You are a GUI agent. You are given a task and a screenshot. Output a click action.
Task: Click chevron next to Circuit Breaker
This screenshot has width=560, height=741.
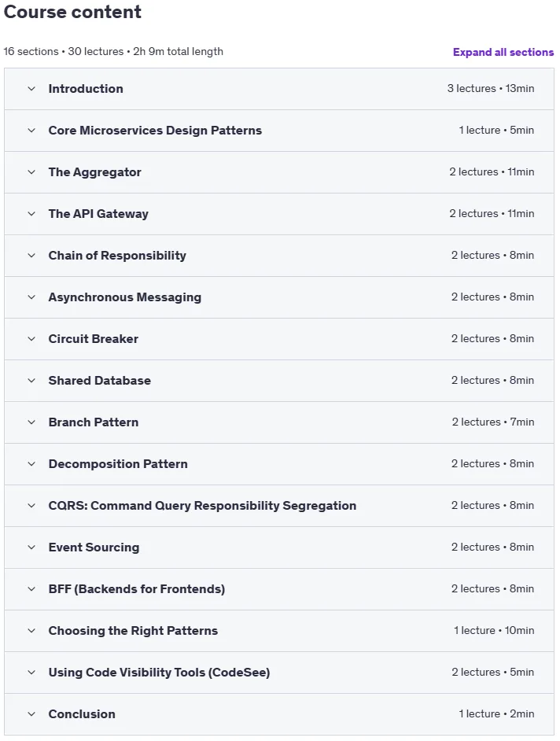click(x=31, y=339)
